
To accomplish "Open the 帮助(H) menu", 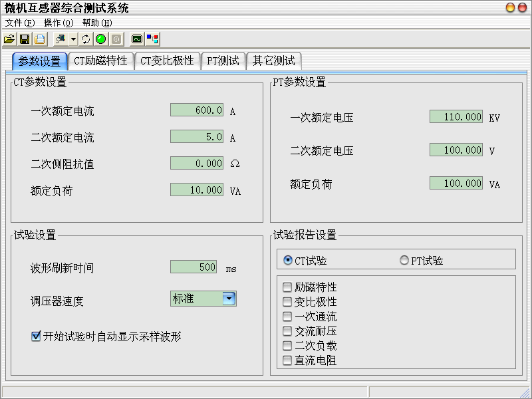I will coord(97,23).
